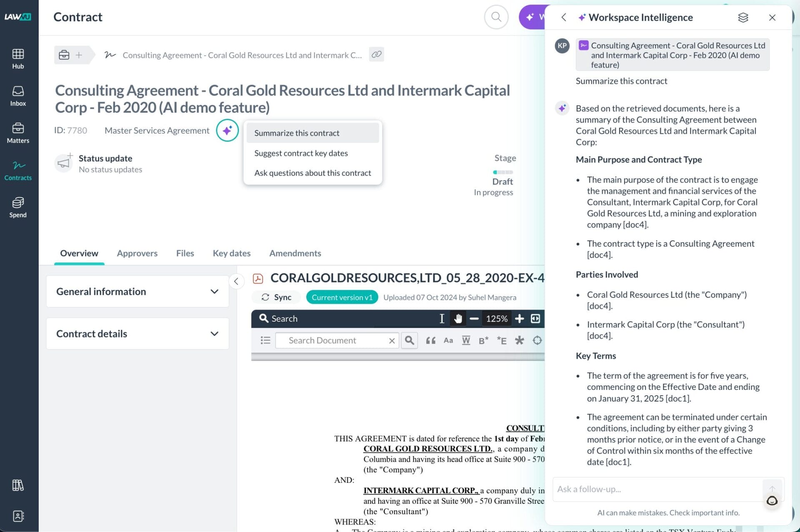Switch to the Approvers tab

(x=137, y=253)
